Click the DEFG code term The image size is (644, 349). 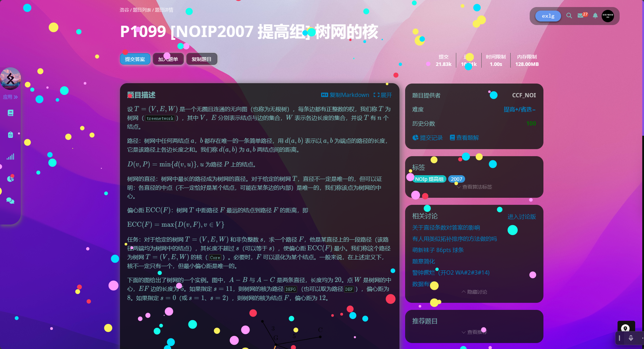click(x=291, y=289)
